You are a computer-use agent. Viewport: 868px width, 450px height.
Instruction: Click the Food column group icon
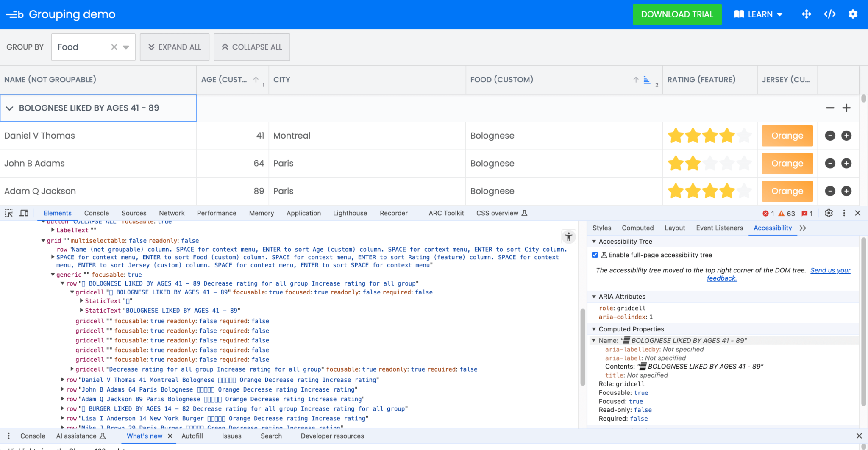[x=647, y=80]
